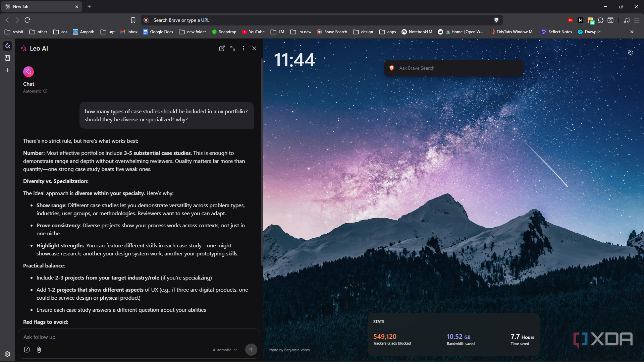Viewport: 644px width, 362px height.
Task: Open the Brave main menu
Action: [637, 20]
